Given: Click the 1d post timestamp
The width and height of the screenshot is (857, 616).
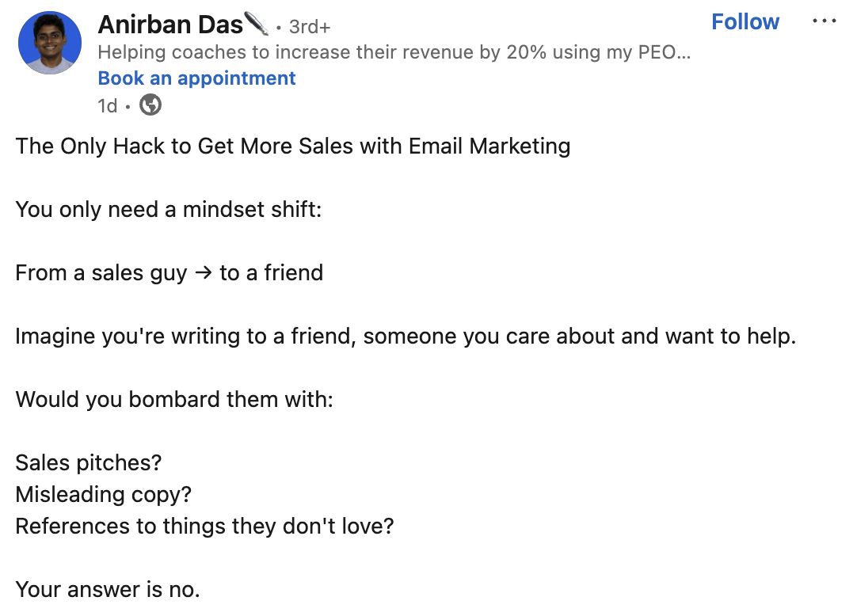Looking at the screenshot, I should tap(107, 105).
